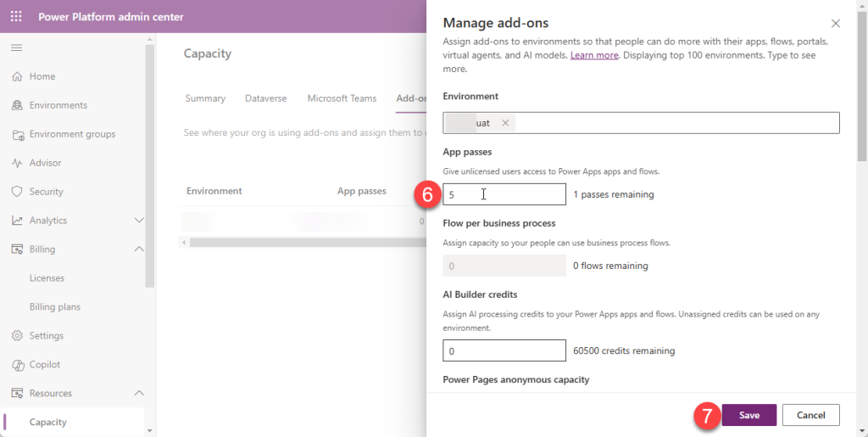Click the capacity table horizontal scrollbar
Viewport: 868px width, 437px height.
(307, 243)
